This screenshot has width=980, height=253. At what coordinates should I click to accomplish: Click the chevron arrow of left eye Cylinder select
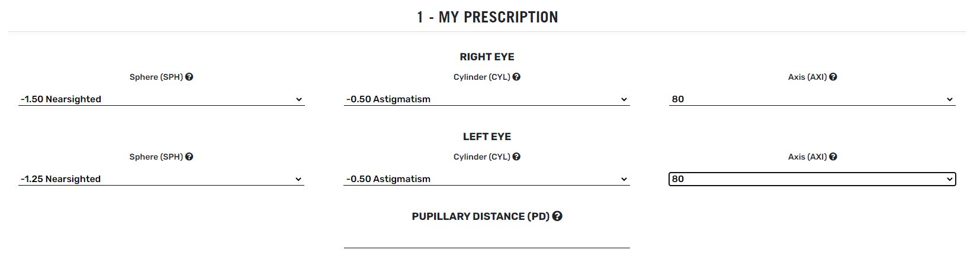[x=624, y=179]
